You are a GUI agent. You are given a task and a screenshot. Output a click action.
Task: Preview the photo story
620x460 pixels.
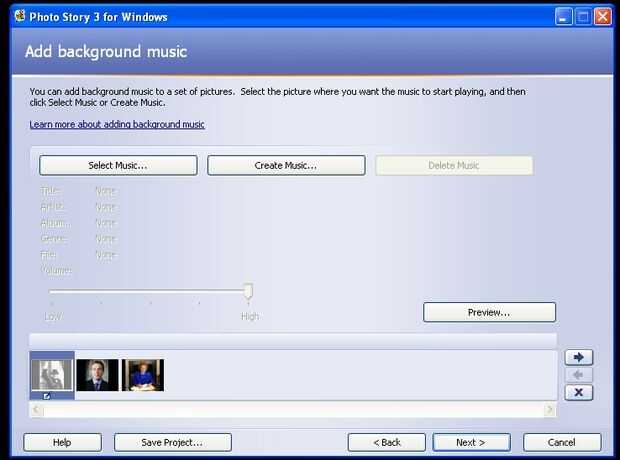(x=489, y=312)
